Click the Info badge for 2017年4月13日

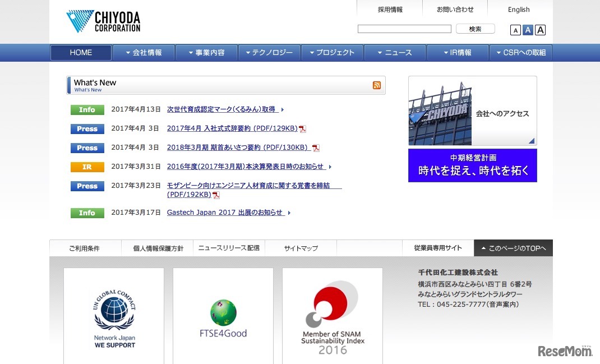pos(87,110)
